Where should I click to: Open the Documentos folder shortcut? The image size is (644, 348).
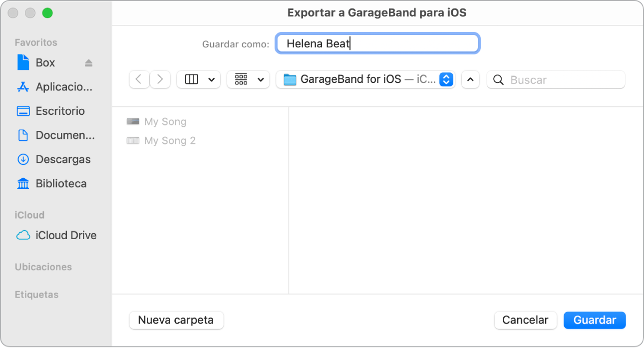click(x=62, y=135)
